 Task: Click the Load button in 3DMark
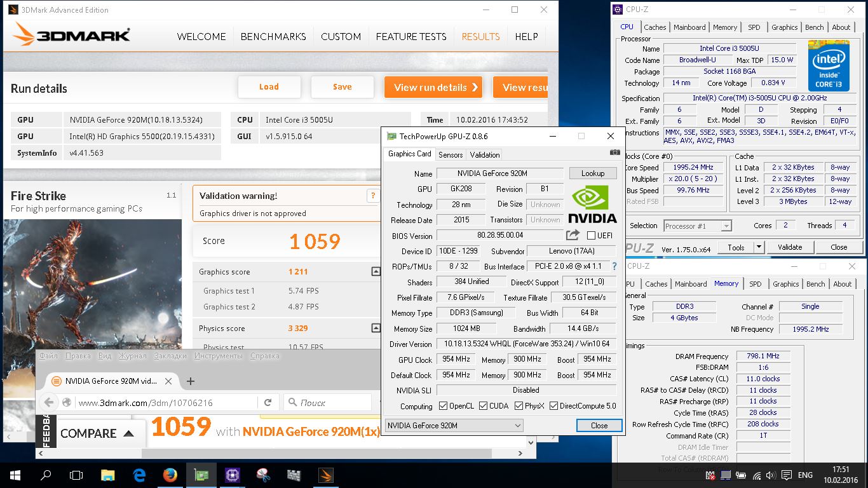tap(269, 87)
